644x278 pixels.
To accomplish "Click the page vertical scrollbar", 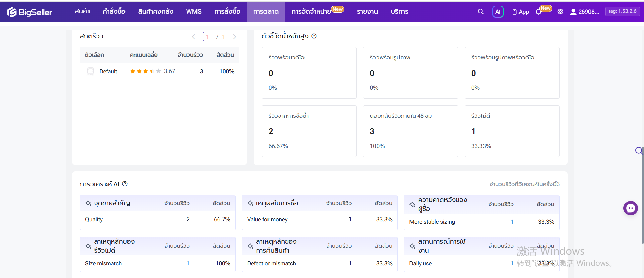I will (642, 195).
